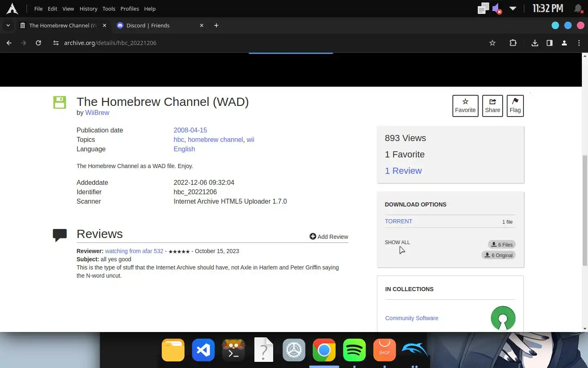Open the 1 Review link
Screen dimensions: 588x368
(403, 171)
